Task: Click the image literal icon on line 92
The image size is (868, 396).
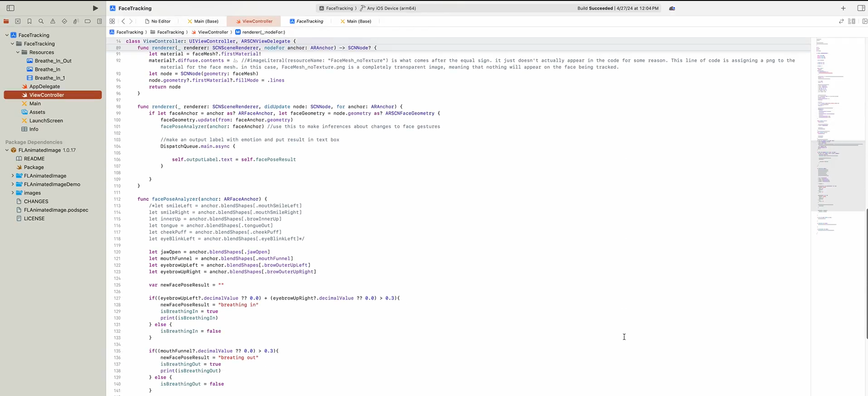Action: (236, 61)
